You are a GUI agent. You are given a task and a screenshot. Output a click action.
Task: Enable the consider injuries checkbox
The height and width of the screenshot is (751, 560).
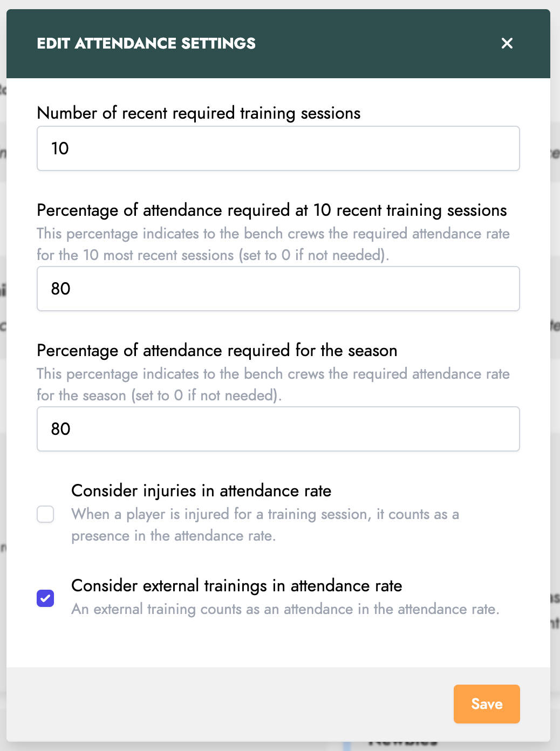tap(45, 514)
